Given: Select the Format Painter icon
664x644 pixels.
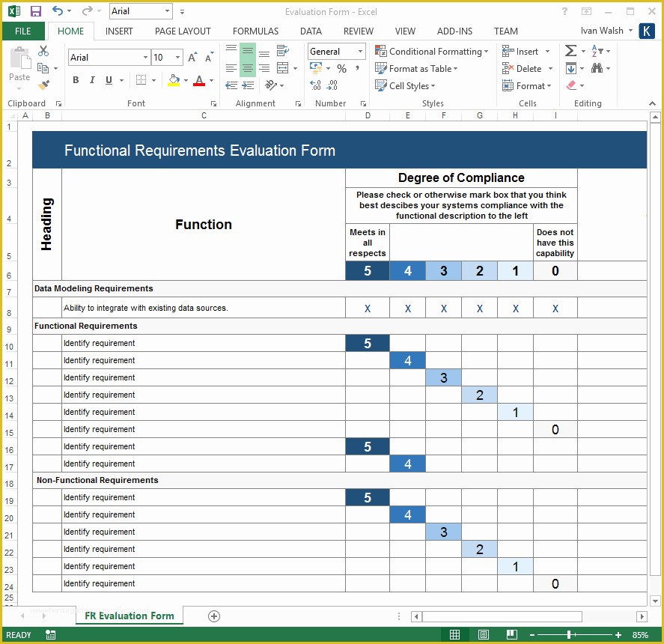Looking at the screenshot, I should [x=43, y=84].
